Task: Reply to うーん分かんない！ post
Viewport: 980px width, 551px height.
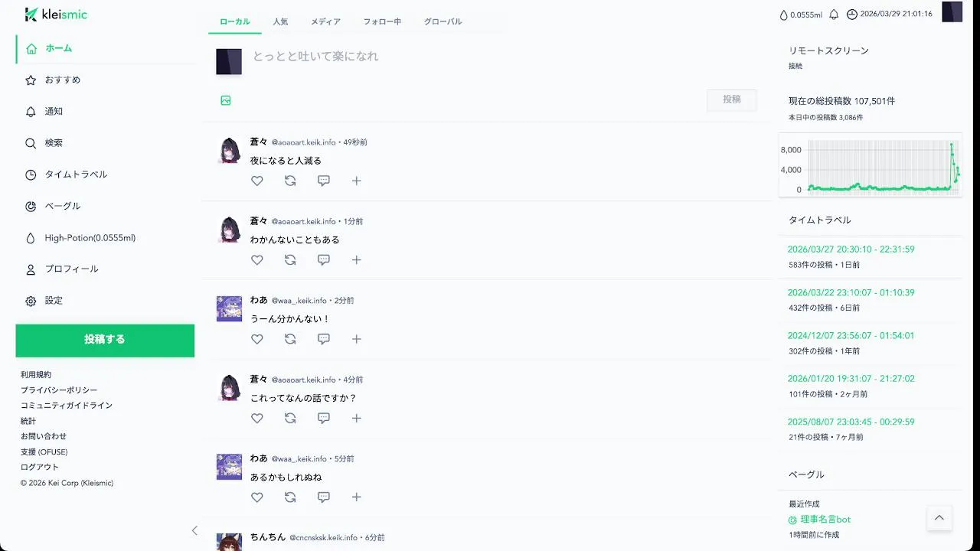Action: [x=324, y=339]
